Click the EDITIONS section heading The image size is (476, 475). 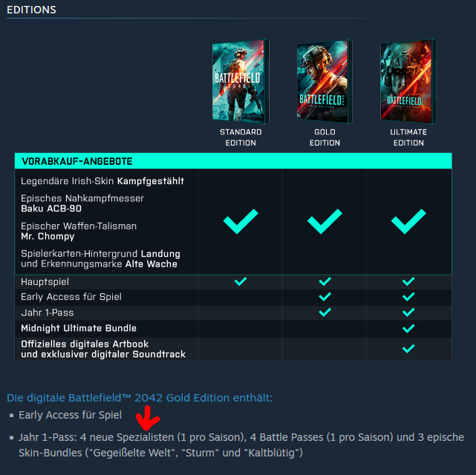32,10
